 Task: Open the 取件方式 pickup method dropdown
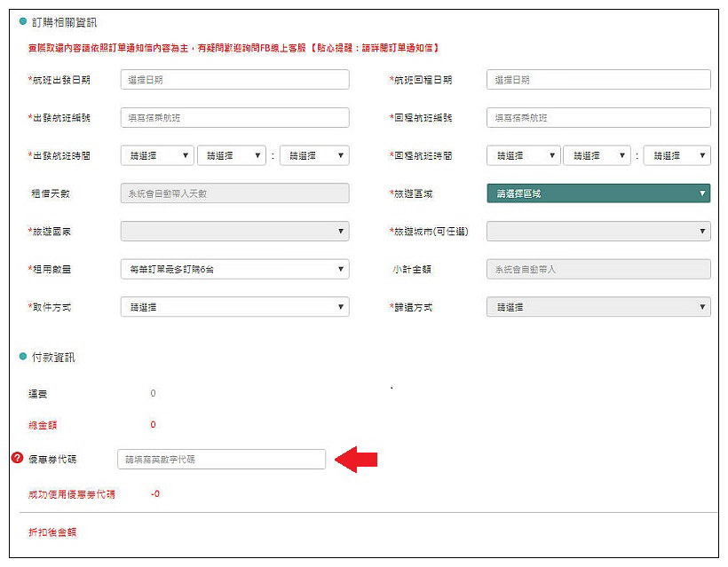pyautogui.click(x=234, y=307)
